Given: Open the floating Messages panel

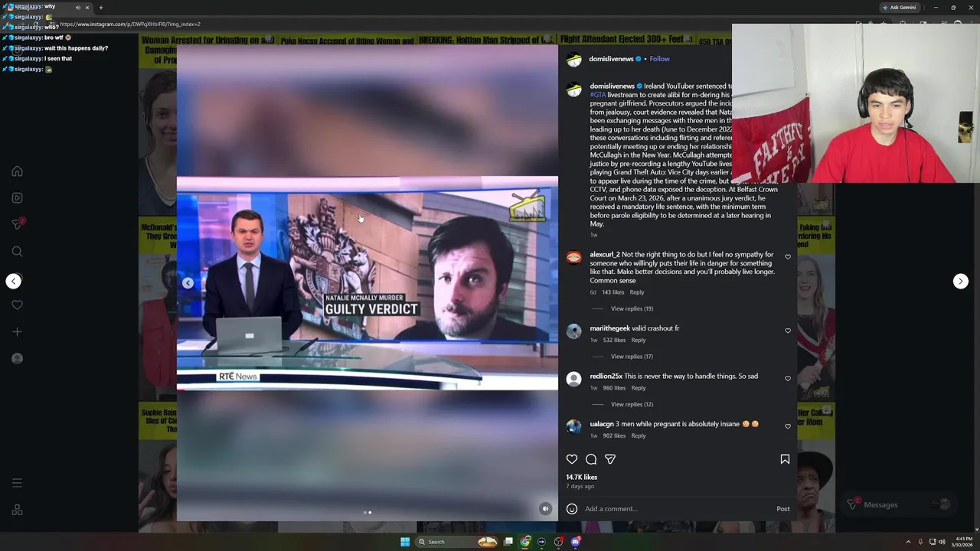Looking at the screenshot, I should pos(897,504).
